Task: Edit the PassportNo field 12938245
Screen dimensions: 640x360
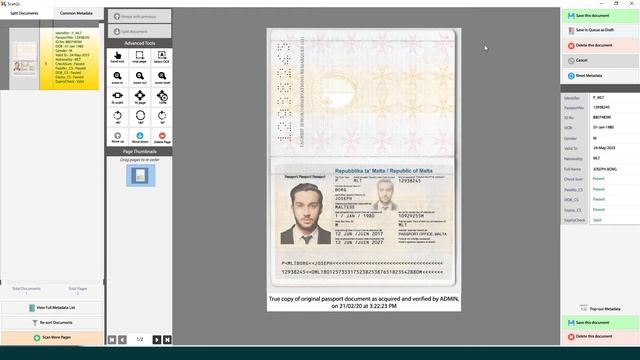Action: [x=614, y=107]
